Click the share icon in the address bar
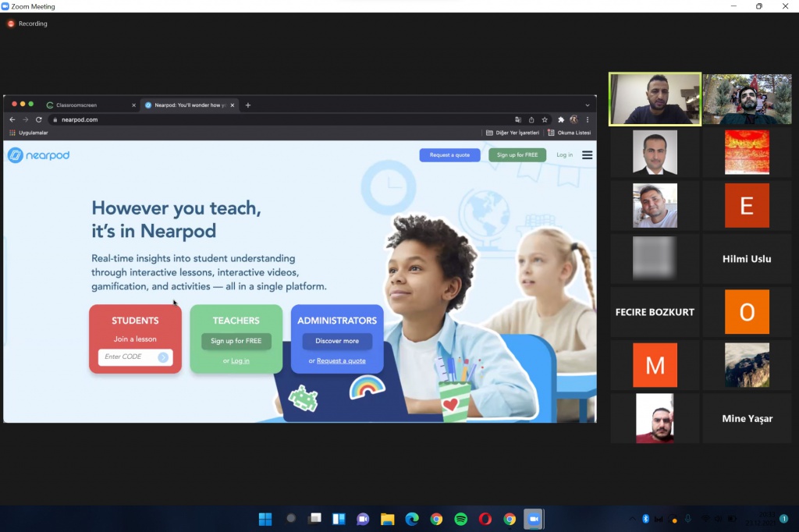Image resolution: width=799 pixels, height=532 pixels. click(x=531, y=120)
